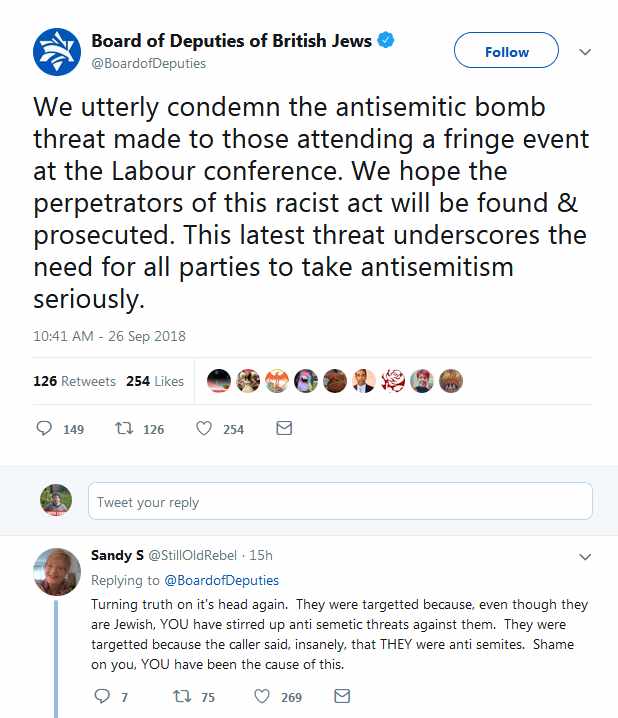This screenshot has height=718, width=618.
Task: Open the tweet timestamp 26 Sep 2018
Action: (x=109, y=336)
